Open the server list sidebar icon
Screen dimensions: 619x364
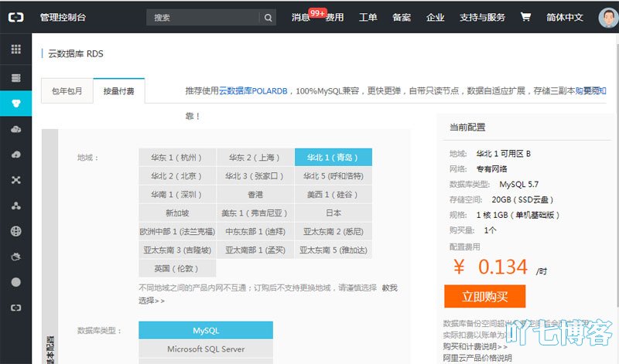coord(15,78)
